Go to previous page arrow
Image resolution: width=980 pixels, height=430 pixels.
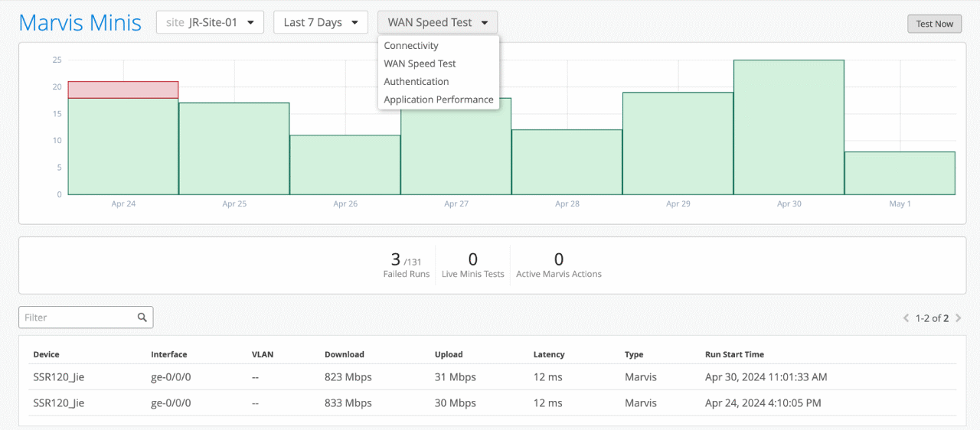click(906, 318)
